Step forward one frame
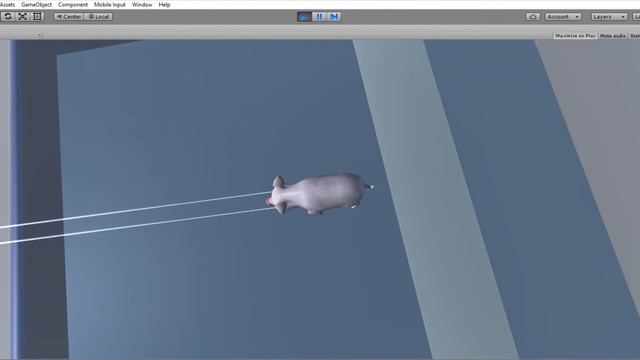Screen dimensions: 640x360 click(334, 17)
